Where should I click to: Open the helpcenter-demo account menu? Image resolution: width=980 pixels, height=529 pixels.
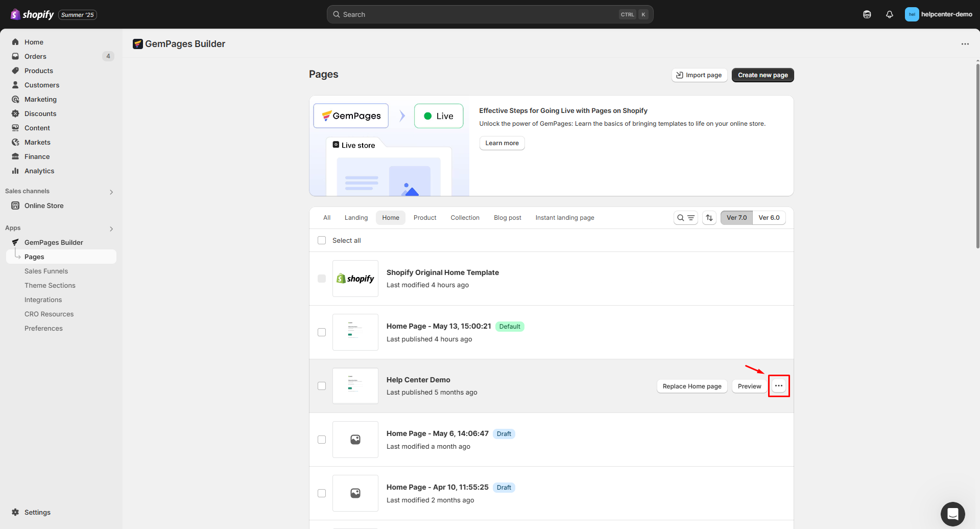[938, 14]
